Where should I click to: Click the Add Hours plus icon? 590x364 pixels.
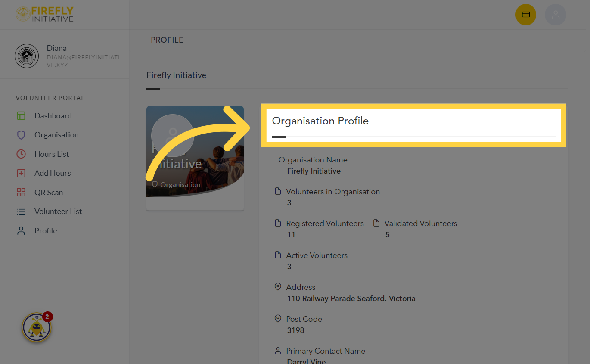[x=21, y=173]
